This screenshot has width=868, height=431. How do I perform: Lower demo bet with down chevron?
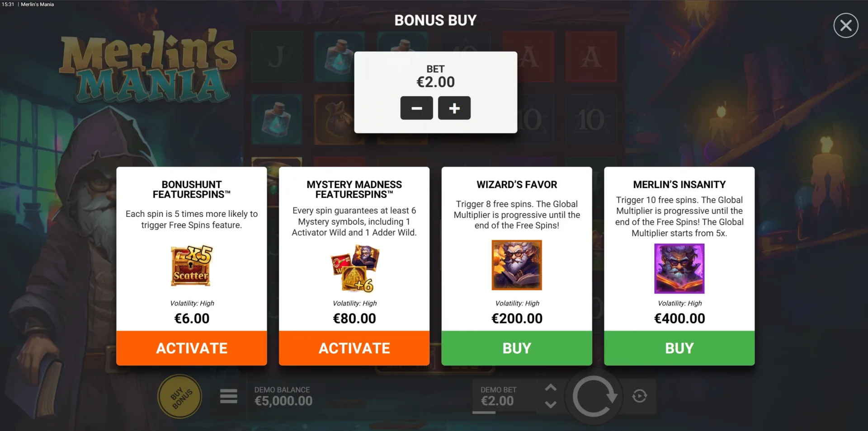[551, 404]
